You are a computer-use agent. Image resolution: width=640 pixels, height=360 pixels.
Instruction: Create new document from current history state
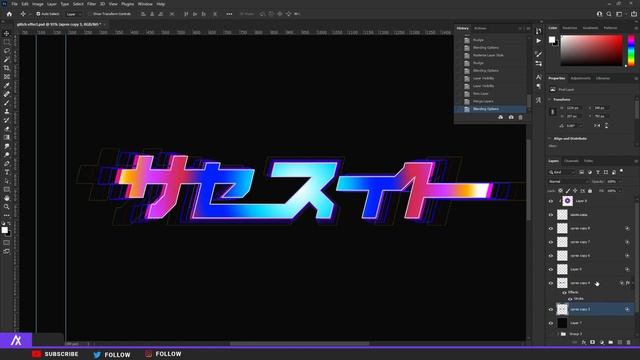tap(501, 118)
